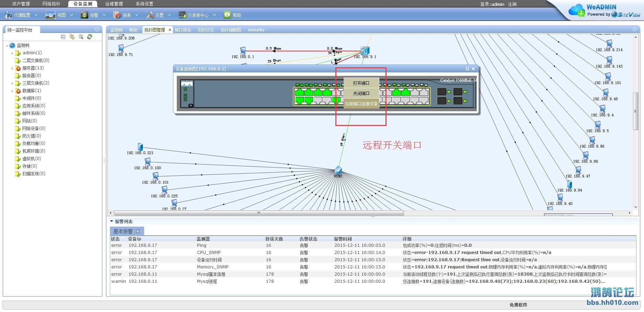644x312 pixels.
Task: Select 扫描发现(0) in the tree
Action: (34, 174)
